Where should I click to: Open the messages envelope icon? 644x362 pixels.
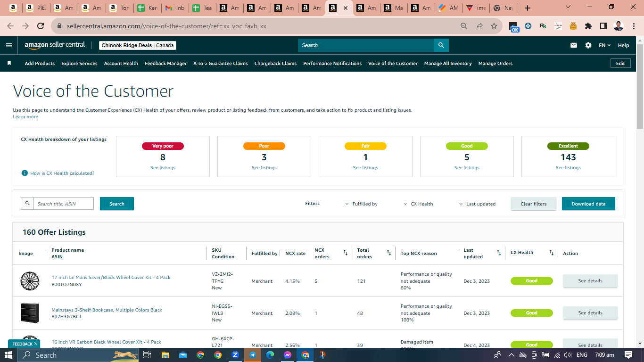[574, 45]
